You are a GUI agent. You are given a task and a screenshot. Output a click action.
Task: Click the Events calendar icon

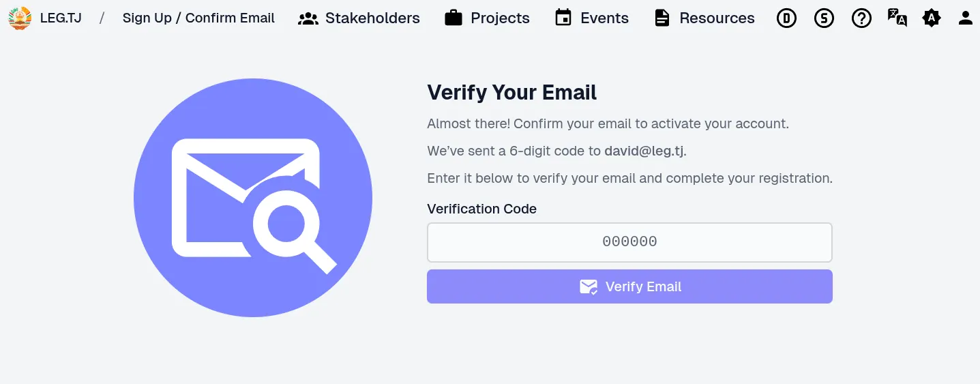pyautogui.click(x=563, y=18)
